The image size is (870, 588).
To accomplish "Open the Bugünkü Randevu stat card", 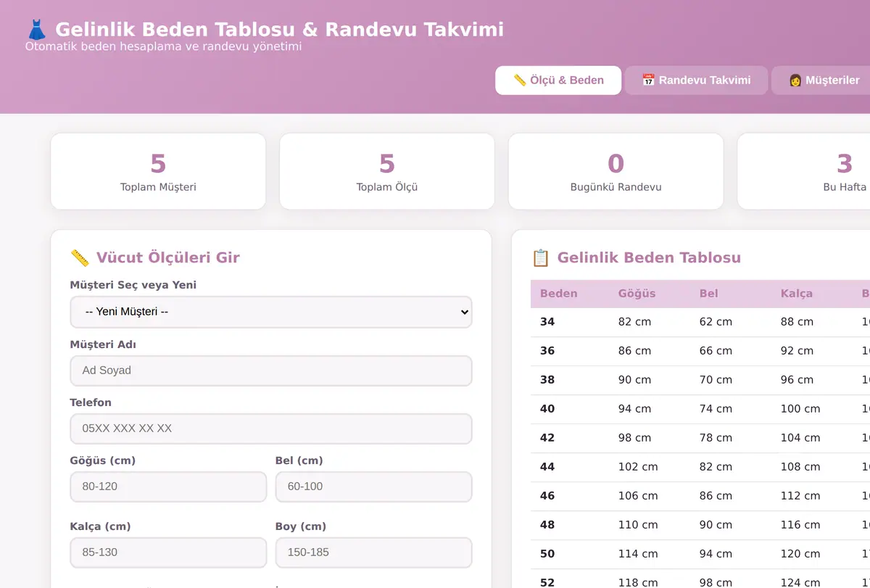I will [x=616, y=171].
